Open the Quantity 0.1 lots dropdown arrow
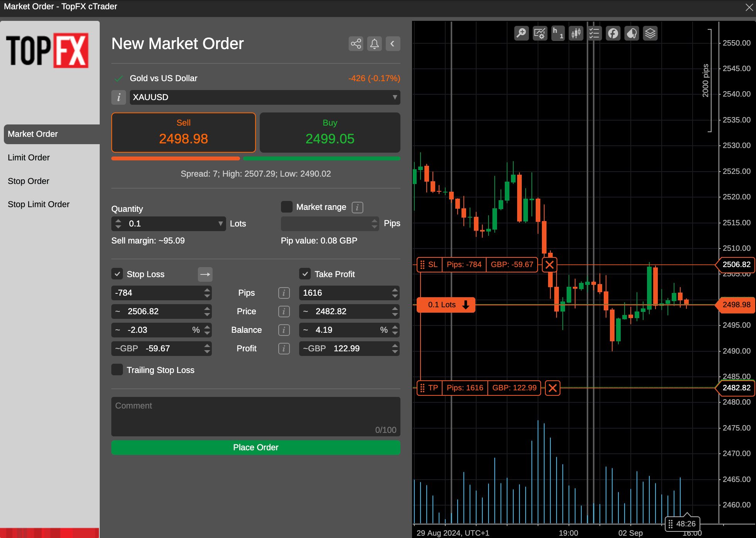Image resolution: width=756 pixels, height=538 pixels. tap(220, 224)
